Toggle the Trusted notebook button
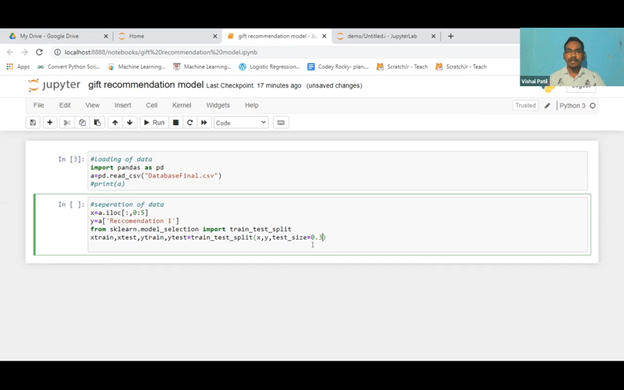The image size is (624, 390). pyautogui.click(x=525, y=105)
